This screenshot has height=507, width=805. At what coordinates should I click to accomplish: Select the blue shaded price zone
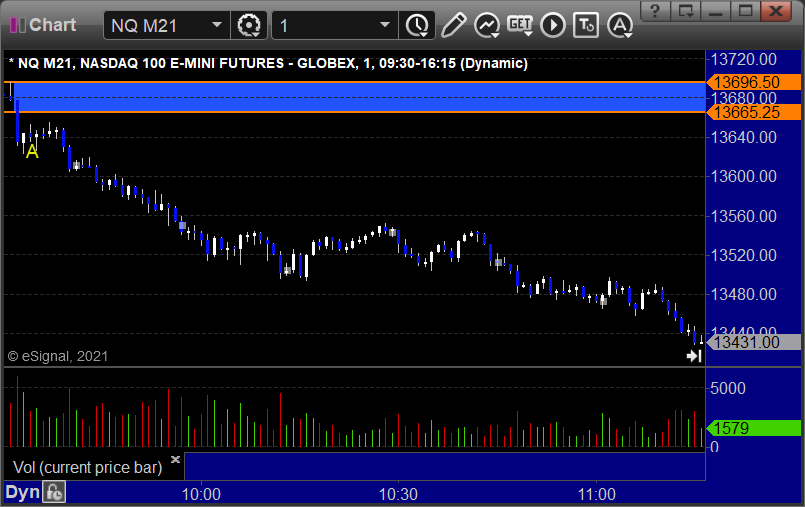359,97
